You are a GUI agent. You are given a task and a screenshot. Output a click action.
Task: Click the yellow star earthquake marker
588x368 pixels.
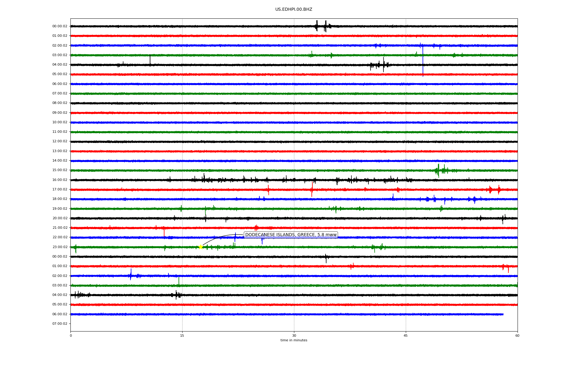(201, 247)
